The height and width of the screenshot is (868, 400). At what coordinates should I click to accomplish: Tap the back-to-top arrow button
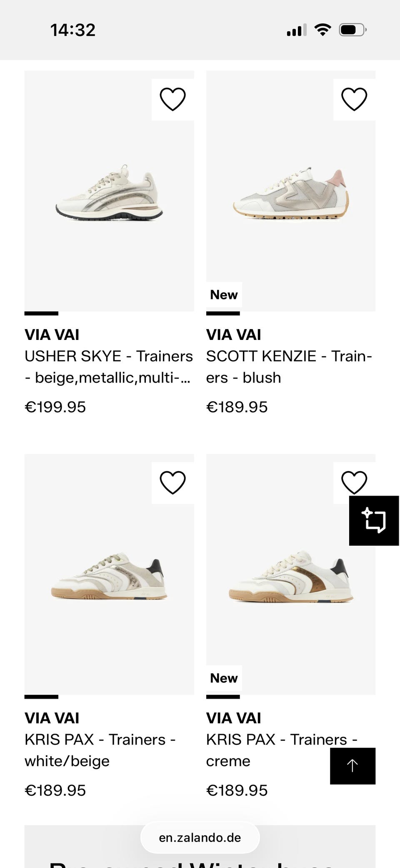coord(352,766)
